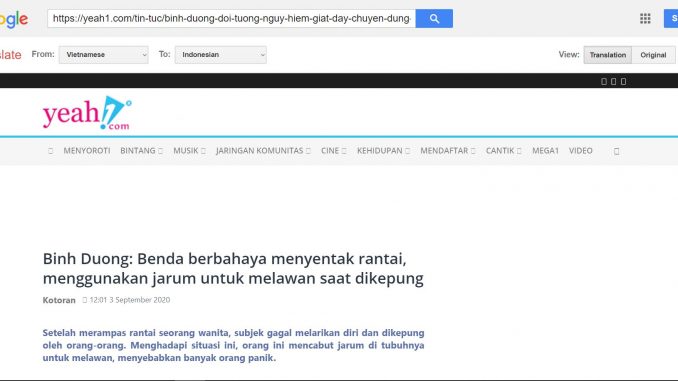Click the Google logo
Viewport: 678px width, 381px height.
(14, 19)
